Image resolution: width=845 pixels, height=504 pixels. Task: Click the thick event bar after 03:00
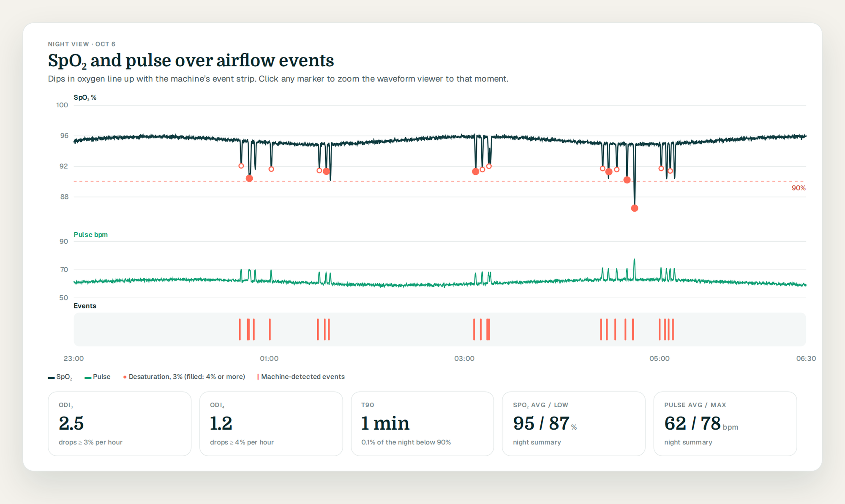point(488,330)
